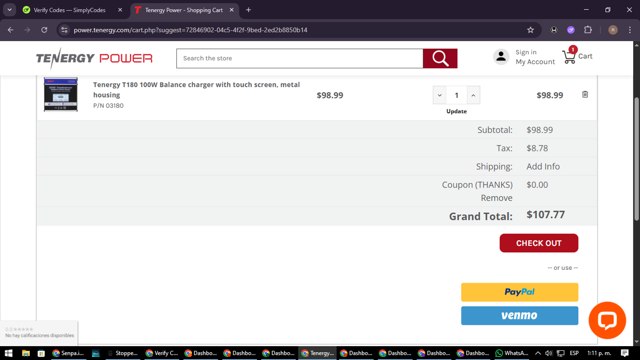640x360 pixels.
Task: Open the T180 charger product thumbnail
Action: pos(61,94)
